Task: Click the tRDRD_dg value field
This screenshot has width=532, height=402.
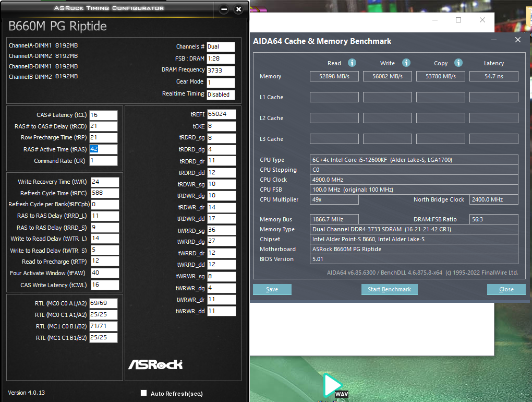Action: [x=222, y=149]
